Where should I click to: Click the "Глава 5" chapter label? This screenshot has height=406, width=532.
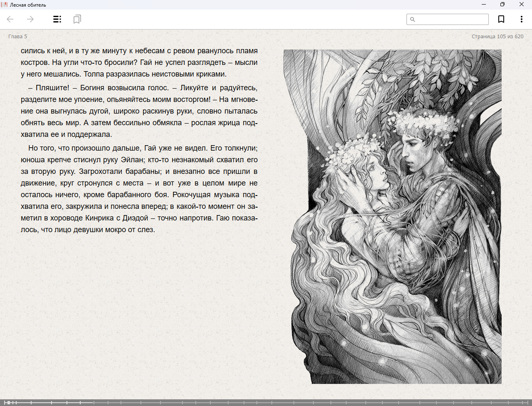pyautogui.click(x=17, y=37)
